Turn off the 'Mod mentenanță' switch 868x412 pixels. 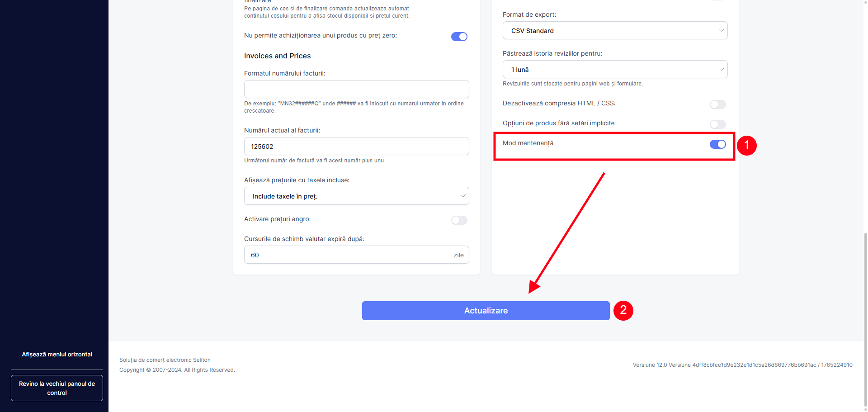coord(717,144)
